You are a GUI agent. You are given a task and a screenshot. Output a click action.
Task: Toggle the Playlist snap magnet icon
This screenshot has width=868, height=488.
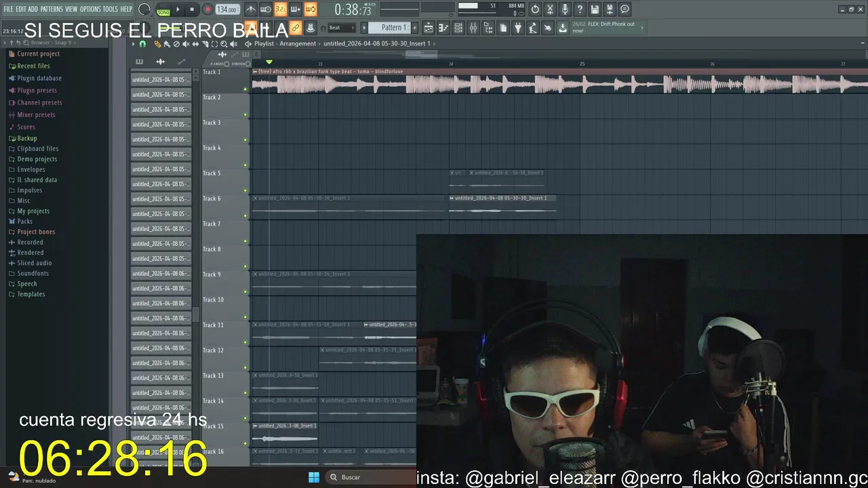tap(142, 44)
